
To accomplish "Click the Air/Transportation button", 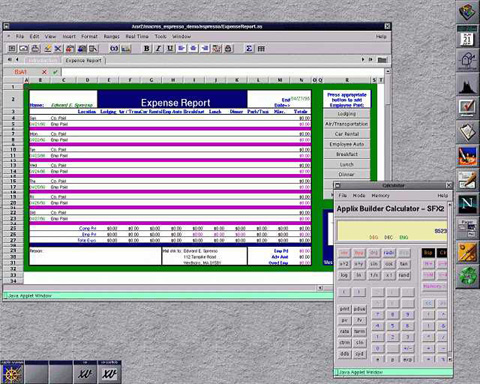I will click(347, 124).
